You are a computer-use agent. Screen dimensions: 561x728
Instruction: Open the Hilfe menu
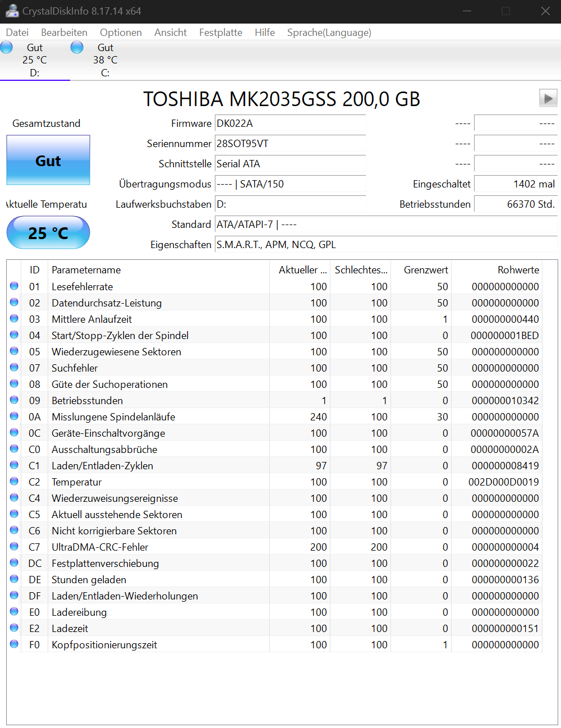pyautogui.click(x=265, y=33)
